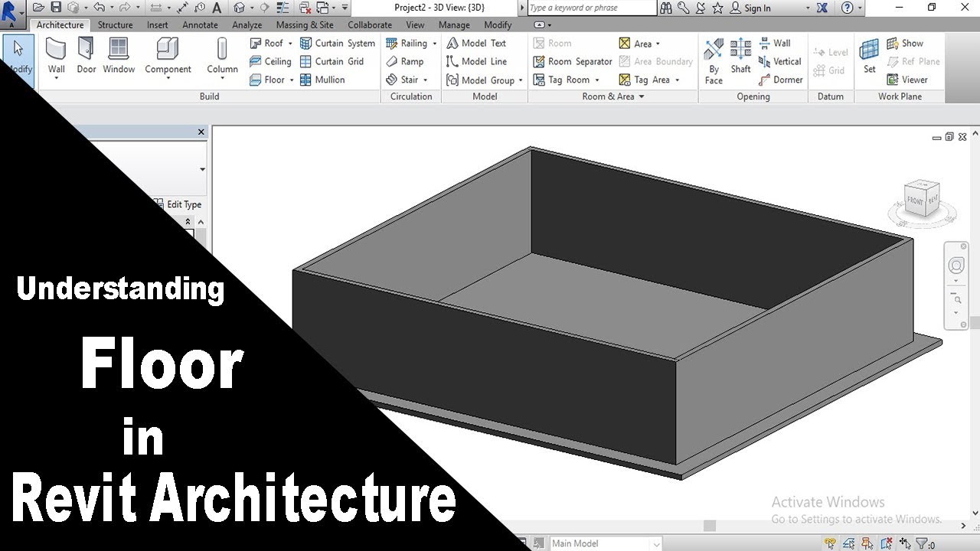Viewport: 980px width, 551px height.
Task: Click the Tag Room tool
Action: click(x=561, y=80)
